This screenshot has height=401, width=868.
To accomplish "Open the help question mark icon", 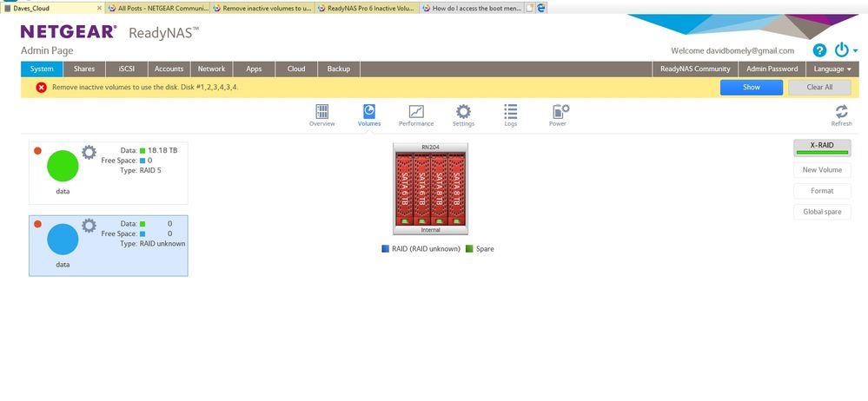I will click(820, 50).
